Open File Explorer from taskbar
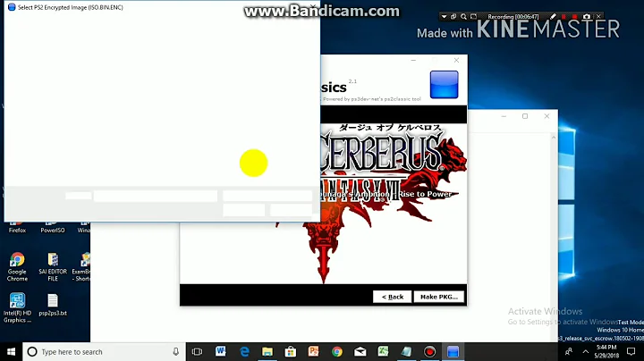 (267, 351)
